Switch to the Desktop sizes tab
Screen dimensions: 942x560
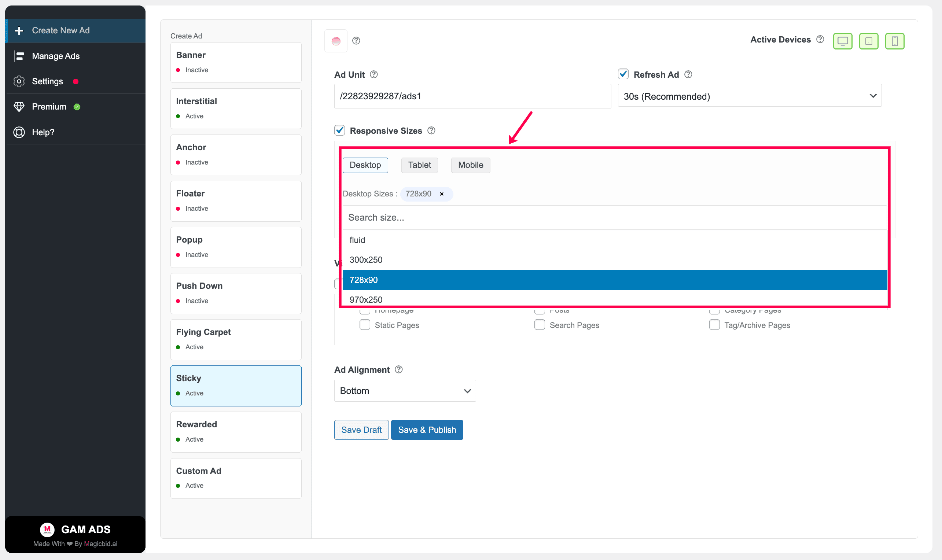coord(365,165)
